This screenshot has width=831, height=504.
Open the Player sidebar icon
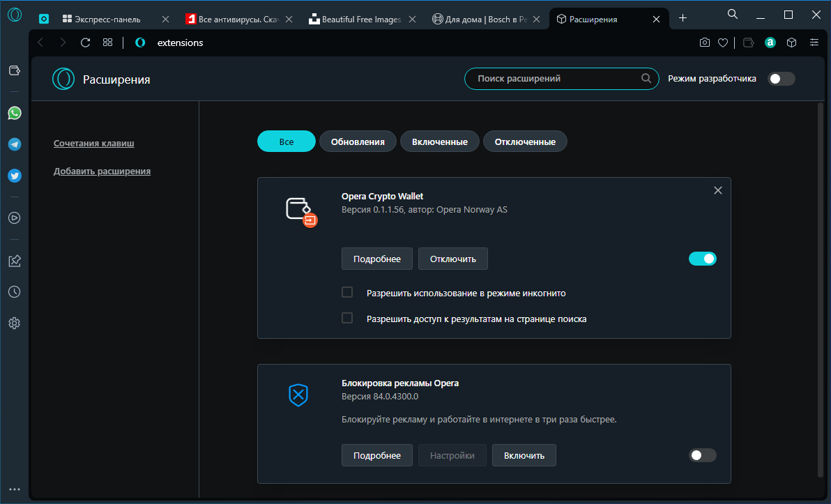[15, 217]
